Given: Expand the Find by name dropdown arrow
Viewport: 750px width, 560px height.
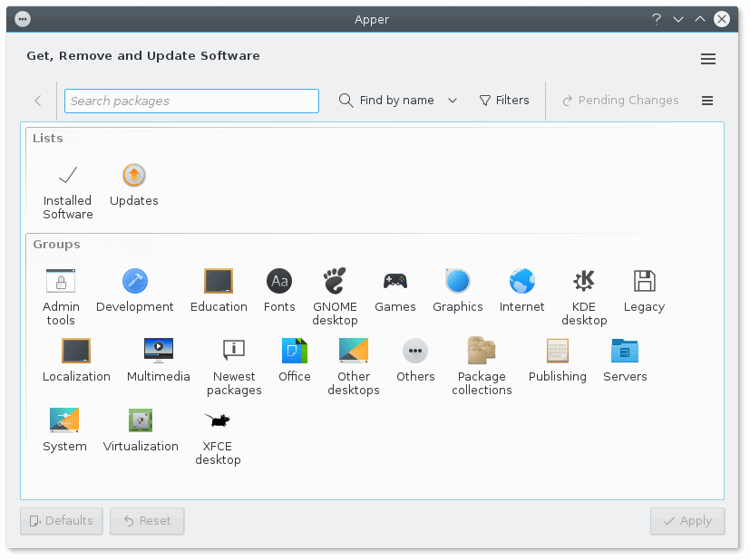Looking at the screenshot, I should point(453,101).
